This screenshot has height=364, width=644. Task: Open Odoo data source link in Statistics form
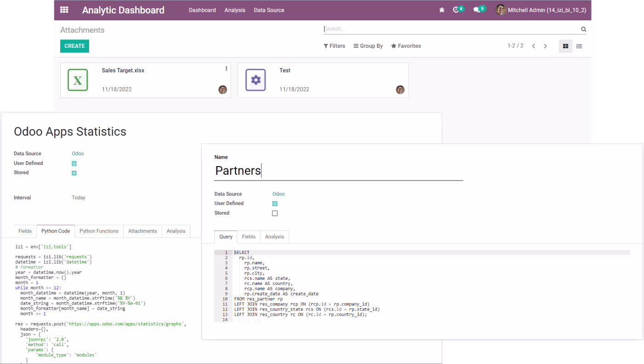pos(78,154)
